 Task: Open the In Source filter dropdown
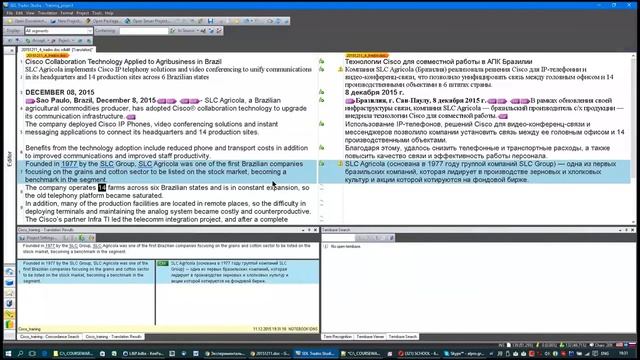(188, 31)
